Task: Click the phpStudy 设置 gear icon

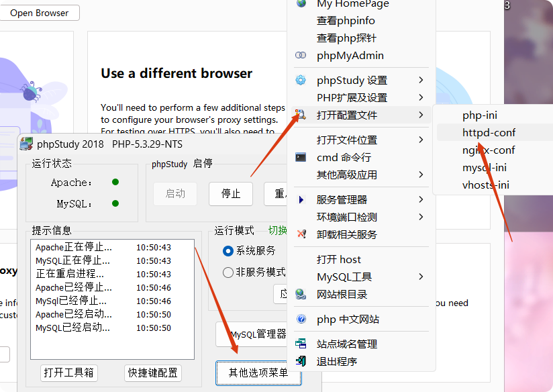Action: click(301, 80)
